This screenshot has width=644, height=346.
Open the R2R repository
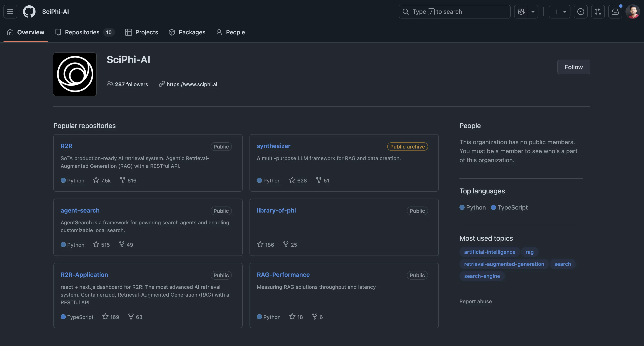(x=66, y=146)
